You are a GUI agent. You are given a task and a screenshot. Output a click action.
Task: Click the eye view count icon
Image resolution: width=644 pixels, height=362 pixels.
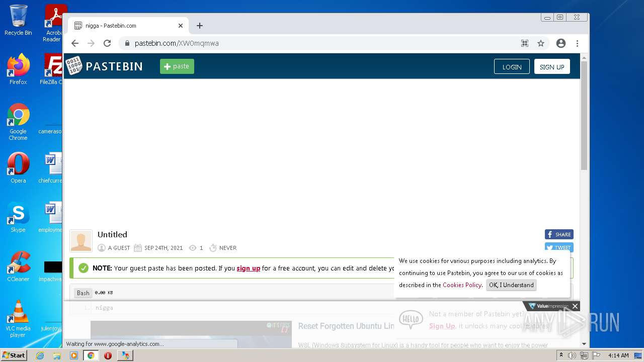[x=192, y=248]
